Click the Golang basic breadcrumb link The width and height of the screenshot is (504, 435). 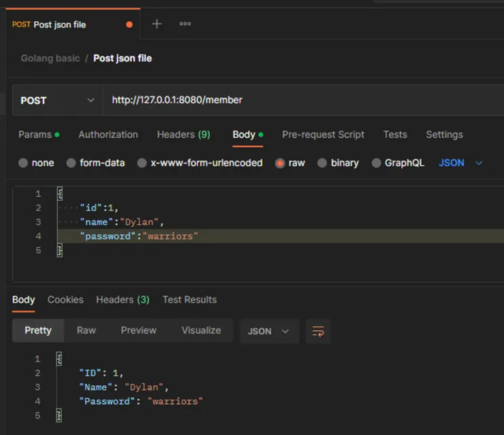tap(50, 59)
